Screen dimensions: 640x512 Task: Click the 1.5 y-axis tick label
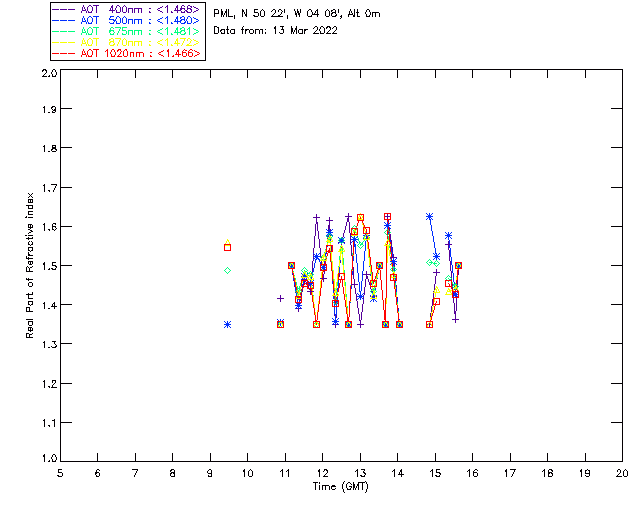click(x=49, y=266)
